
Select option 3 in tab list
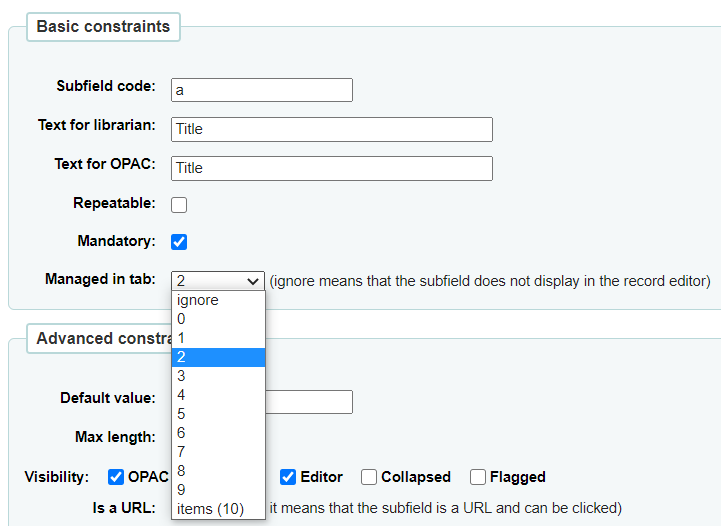[x=218, y=376]
